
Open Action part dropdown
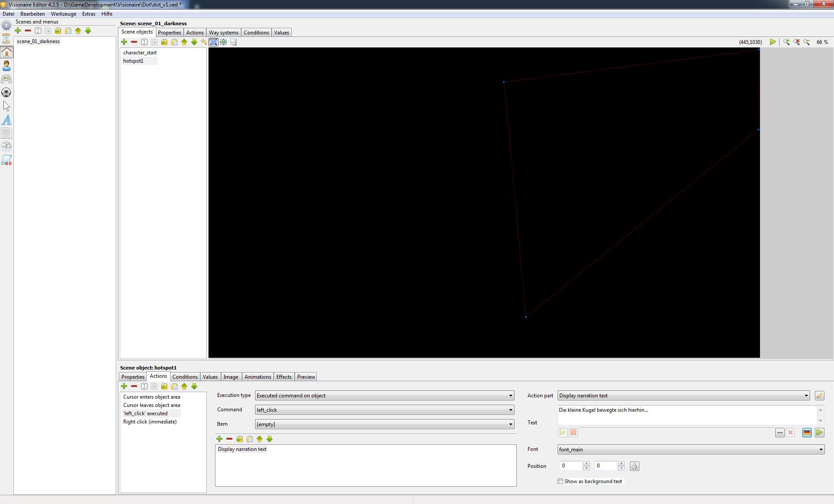[x=683, y=396]
